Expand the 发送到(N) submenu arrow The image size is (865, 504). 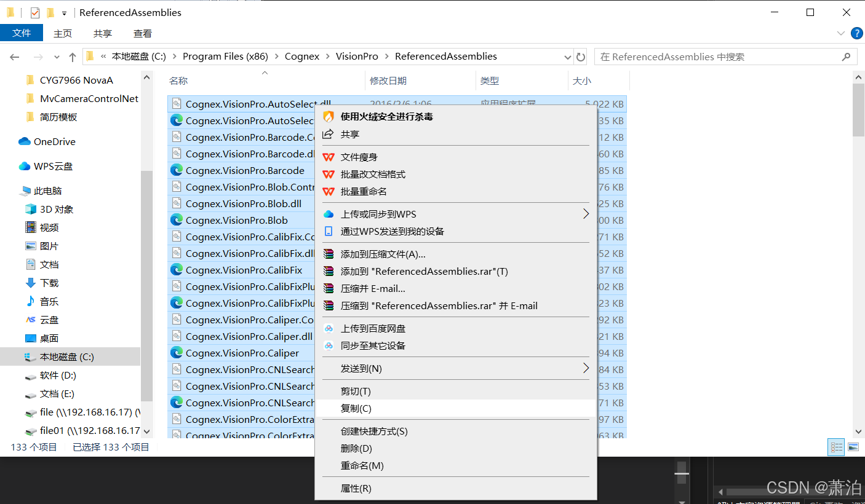tap(586, 368)
